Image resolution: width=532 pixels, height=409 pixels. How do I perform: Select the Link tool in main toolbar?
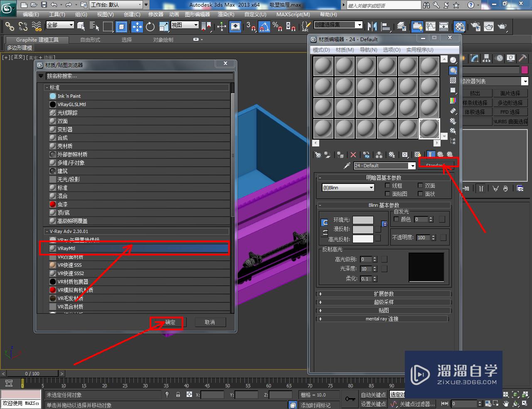[x=9, y=27]
